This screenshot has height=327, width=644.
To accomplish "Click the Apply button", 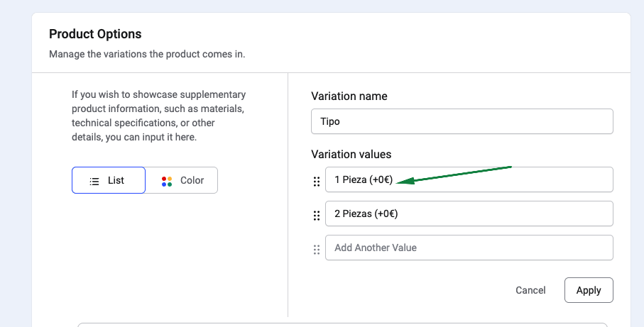I will pyautogui.click(x=588, y=290).
